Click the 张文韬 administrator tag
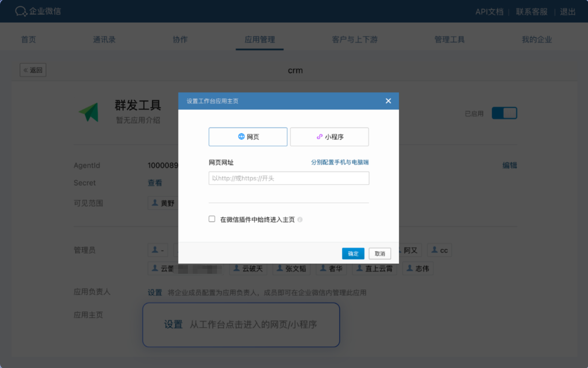Screen dimensions: 588x368 click(291, 269)
